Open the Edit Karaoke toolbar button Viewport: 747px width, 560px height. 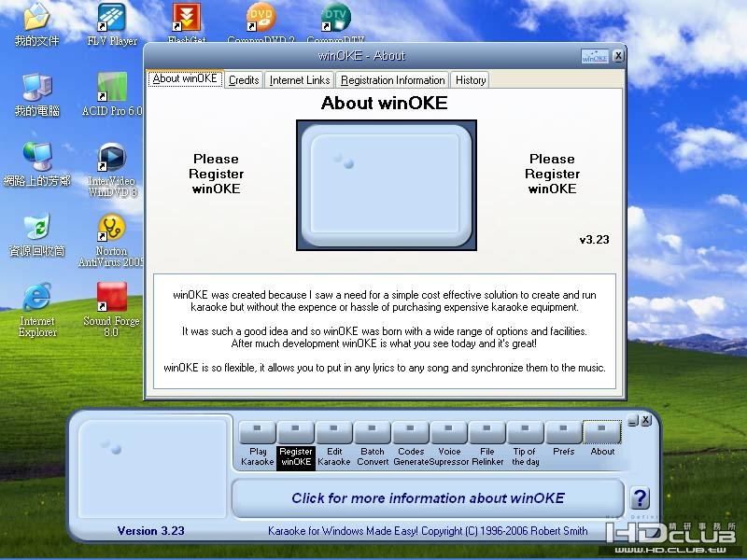[x=333, y=432]
